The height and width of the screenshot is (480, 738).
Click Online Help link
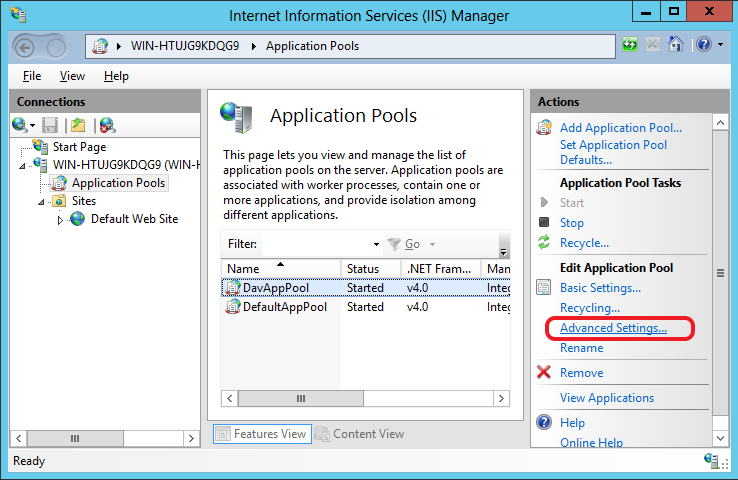click(x=591, y=442)
